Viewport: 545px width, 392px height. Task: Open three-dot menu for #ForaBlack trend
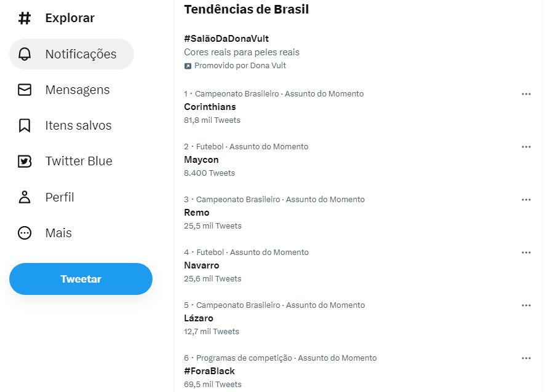coord(526,358)
